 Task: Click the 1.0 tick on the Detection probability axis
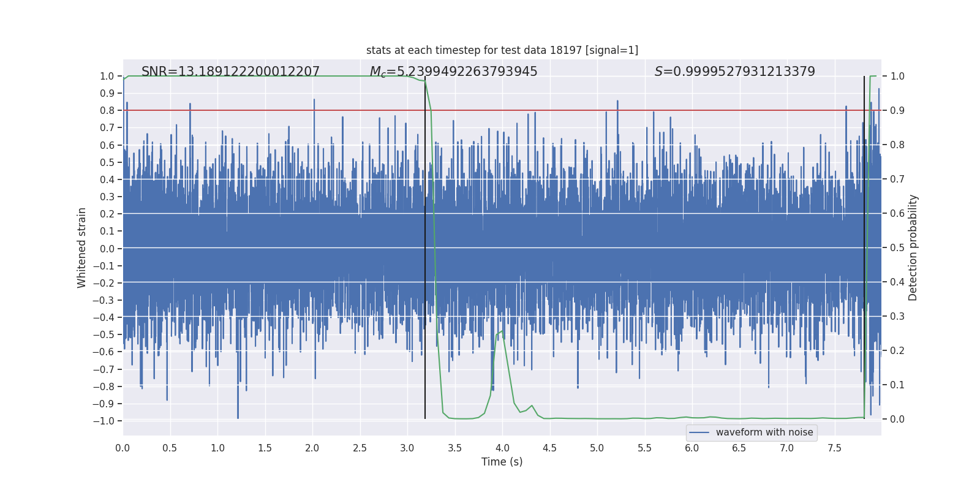click(897, 76)
